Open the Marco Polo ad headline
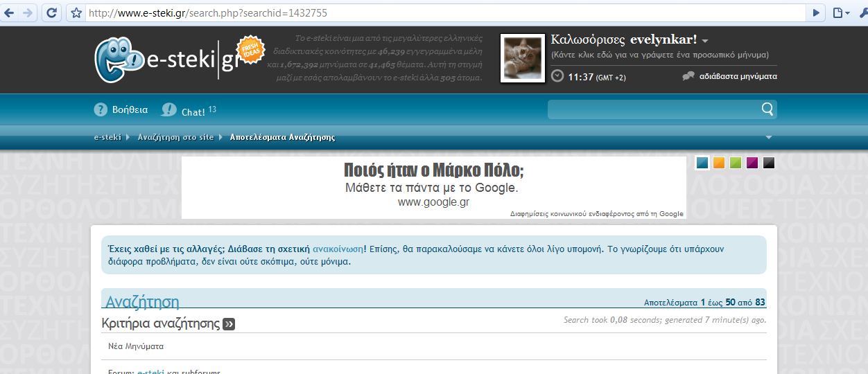The height and width of the screenshot is (374, 868). point(434,170)
